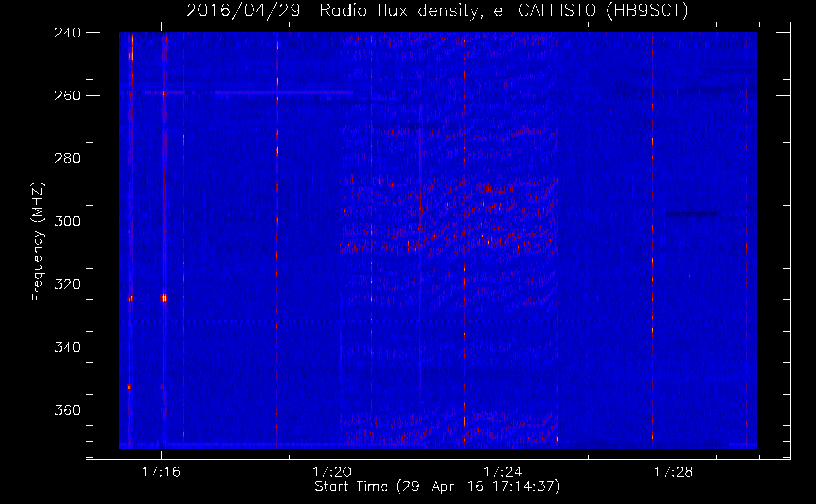Click the bright yellow burst at 325 MHz near 17:16

click(x=164, y=298)
